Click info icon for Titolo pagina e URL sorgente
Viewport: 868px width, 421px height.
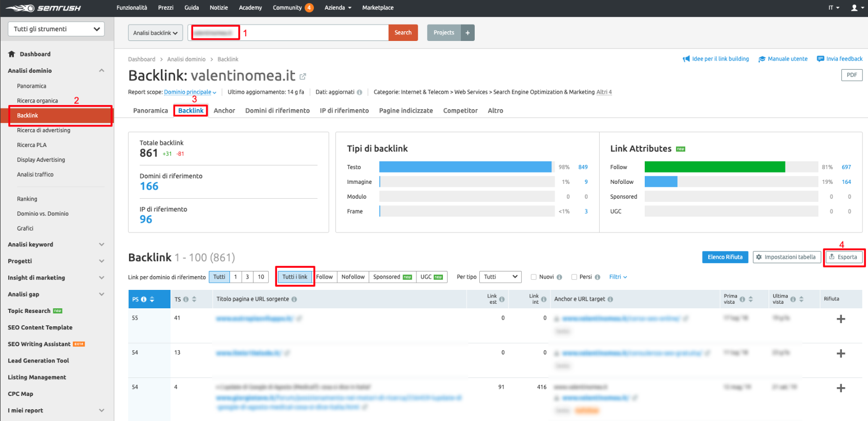click(x=294, y=299)
